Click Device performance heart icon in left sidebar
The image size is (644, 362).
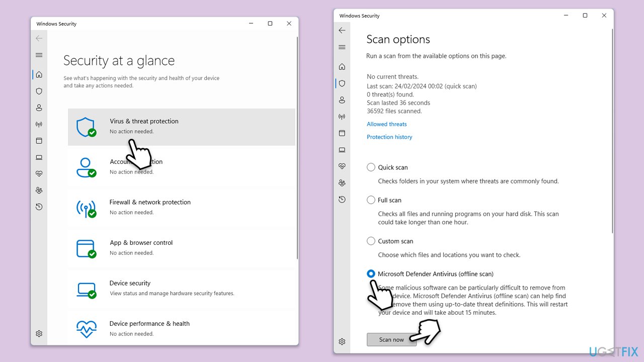click(x=39, y=173)
